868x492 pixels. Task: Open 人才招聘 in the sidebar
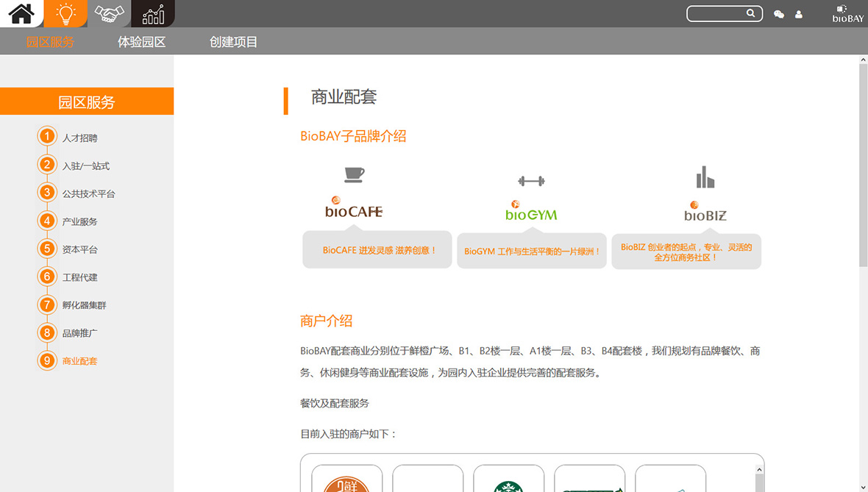point(79,138)
